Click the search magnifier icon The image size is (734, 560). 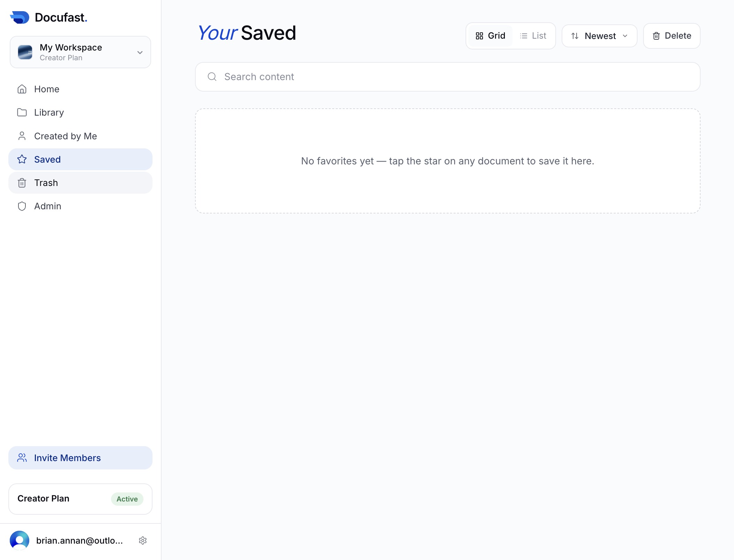pos(212,77)
